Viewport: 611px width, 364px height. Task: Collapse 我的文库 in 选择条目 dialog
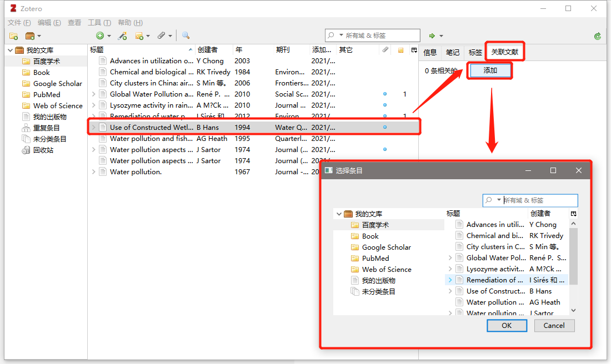pos(339,214)
